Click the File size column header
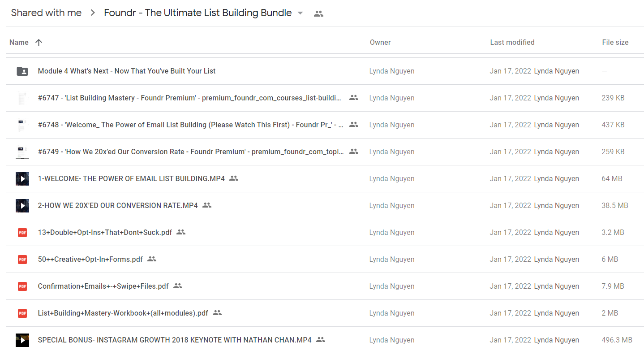 pyautogui.click(x=615, y=42)
